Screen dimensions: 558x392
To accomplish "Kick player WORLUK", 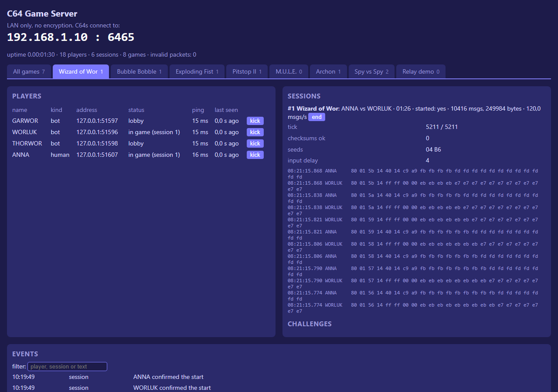I will (255, 132).
